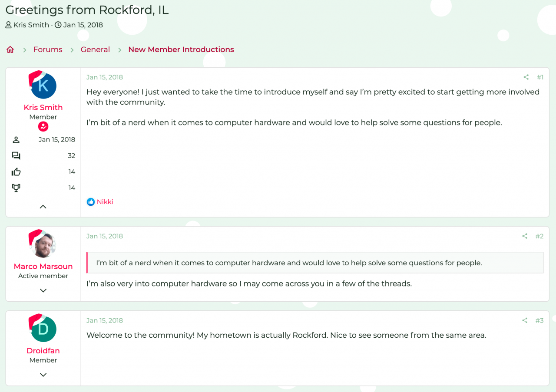Open General breadcrumb section
Image resolution: width=556 pixels, height=392 pixels.
point(95,49)
